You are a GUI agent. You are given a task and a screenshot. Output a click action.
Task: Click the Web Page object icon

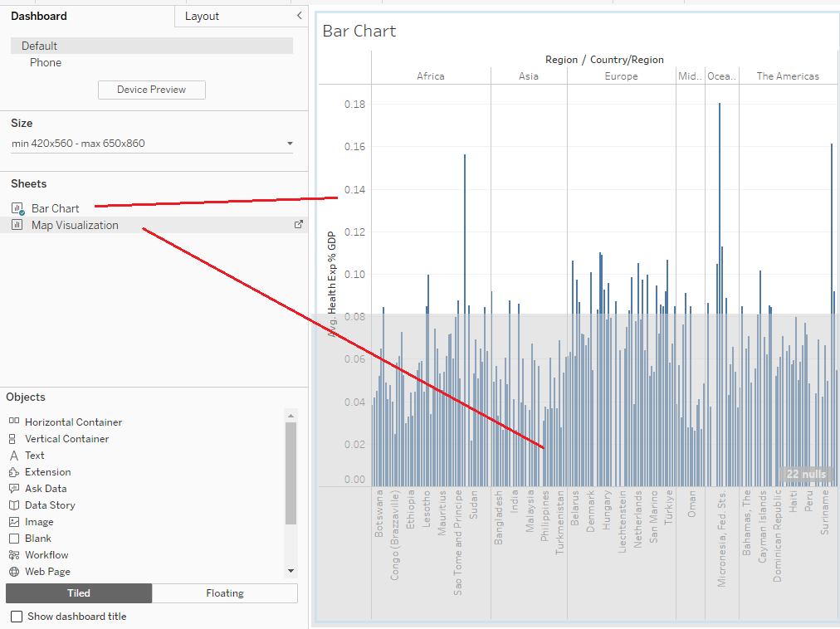point(14,571)
